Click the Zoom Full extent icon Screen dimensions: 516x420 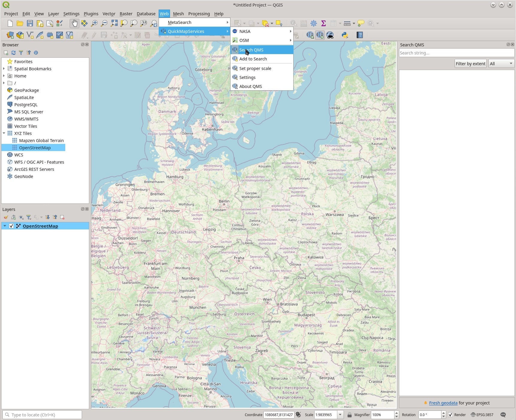(114, 23)
